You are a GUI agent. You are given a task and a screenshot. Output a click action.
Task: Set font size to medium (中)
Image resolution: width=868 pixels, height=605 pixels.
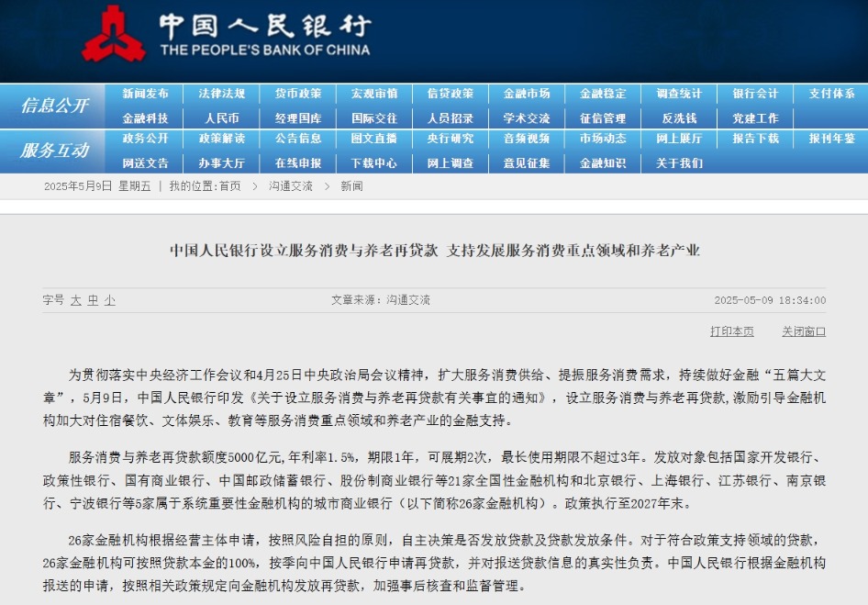coord(93,300)
